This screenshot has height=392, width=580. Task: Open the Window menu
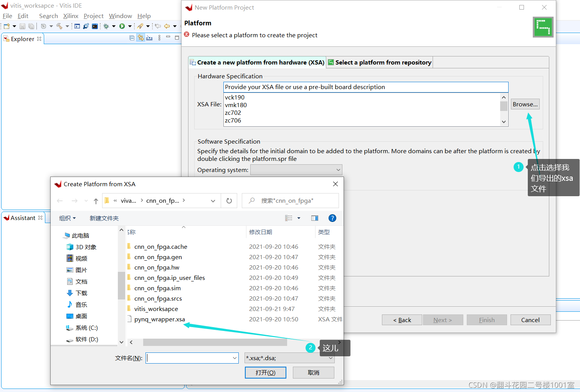121,16
